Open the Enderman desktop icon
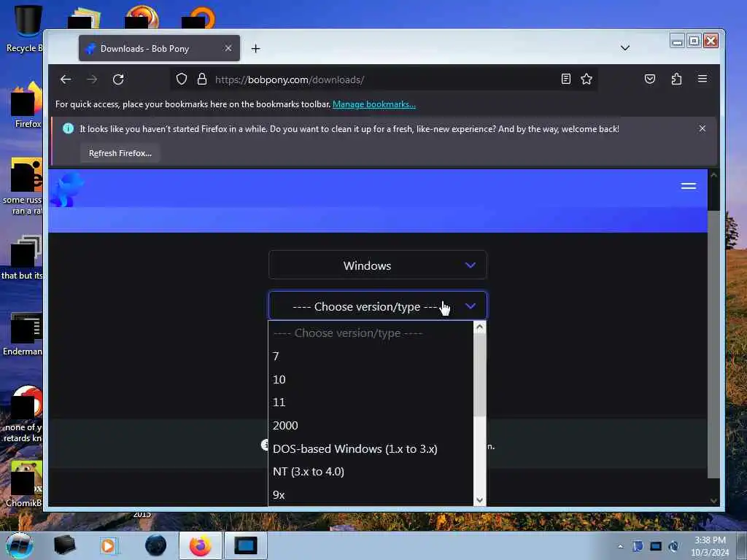 pos(23,334)
